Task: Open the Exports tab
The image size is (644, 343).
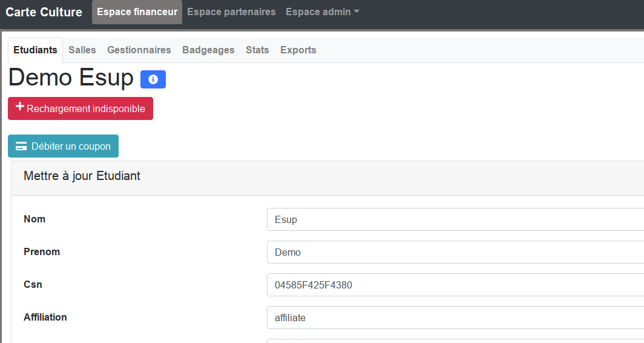Action: (298, 50)
